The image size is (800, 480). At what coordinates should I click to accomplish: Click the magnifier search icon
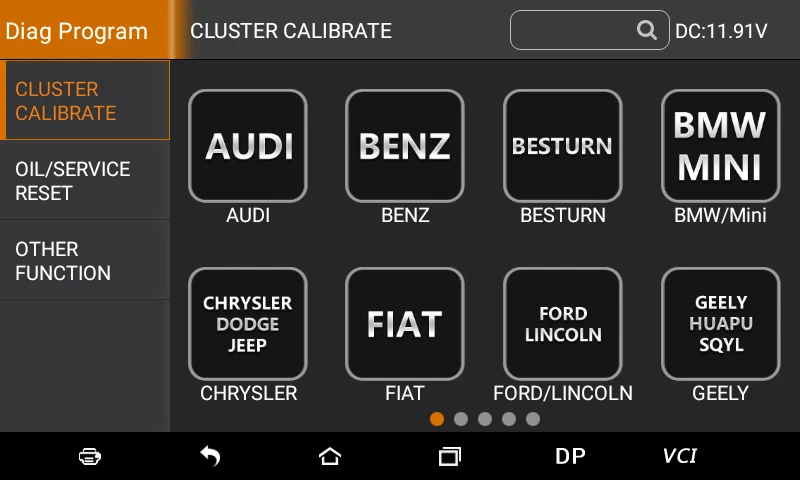point(647,30)
